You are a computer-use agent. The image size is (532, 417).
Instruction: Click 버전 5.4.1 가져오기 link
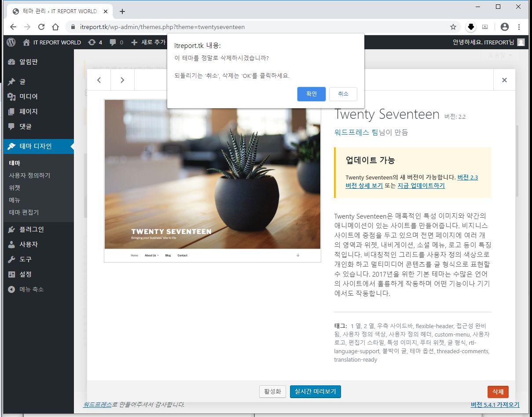tap(495, 405)
